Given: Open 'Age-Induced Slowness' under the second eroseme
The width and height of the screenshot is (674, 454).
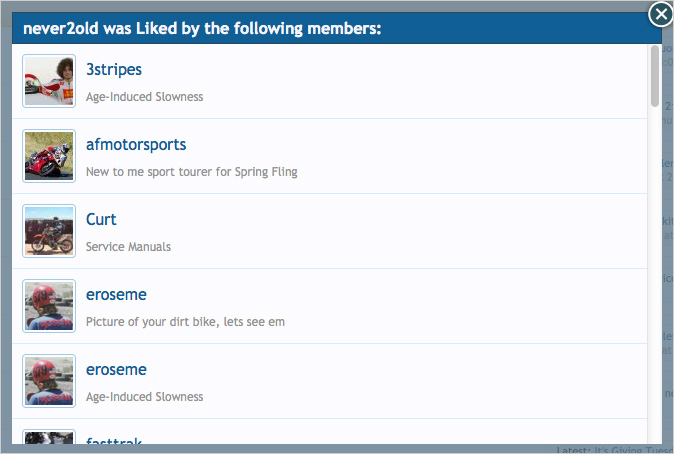Looking at the screenshot, I should coord(144,397).
